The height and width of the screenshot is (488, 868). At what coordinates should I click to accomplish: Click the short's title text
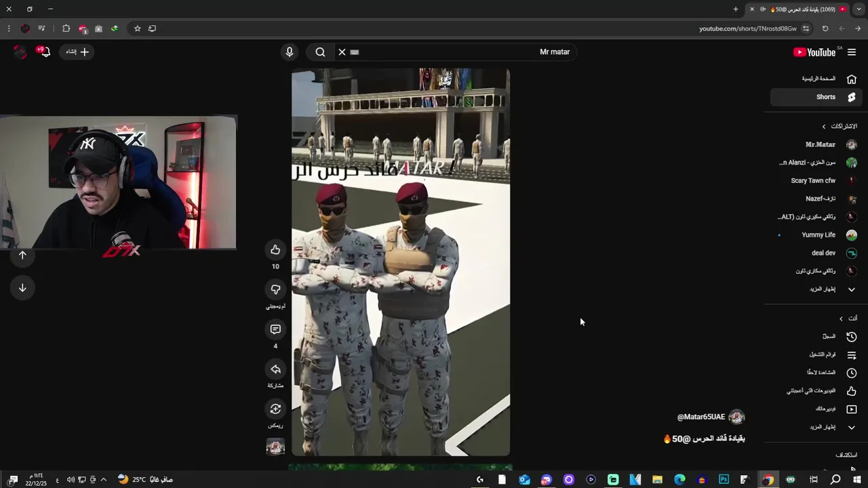coord(704,439)
